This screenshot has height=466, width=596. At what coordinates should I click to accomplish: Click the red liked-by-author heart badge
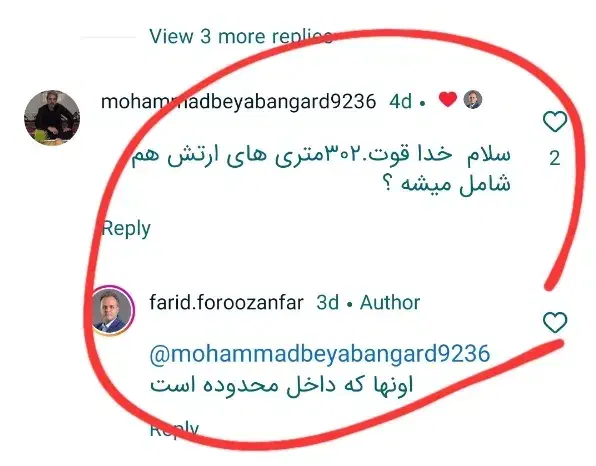[448, 100]
